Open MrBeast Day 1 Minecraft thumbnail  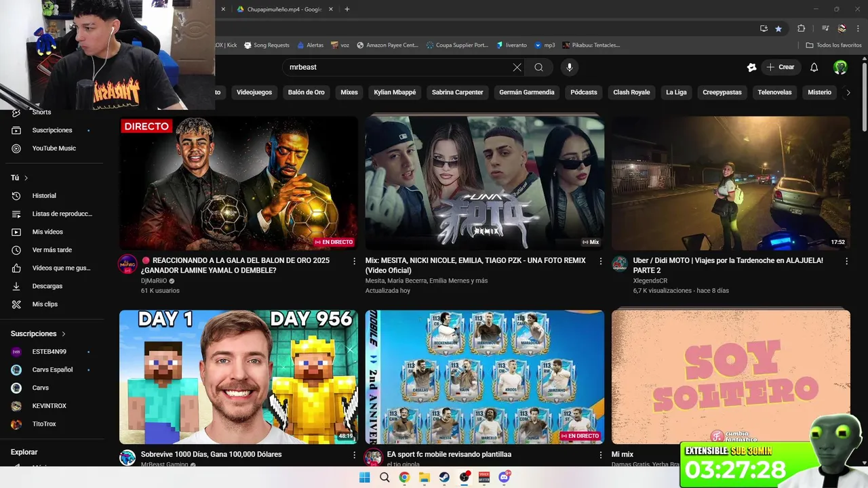coord(239,377)
